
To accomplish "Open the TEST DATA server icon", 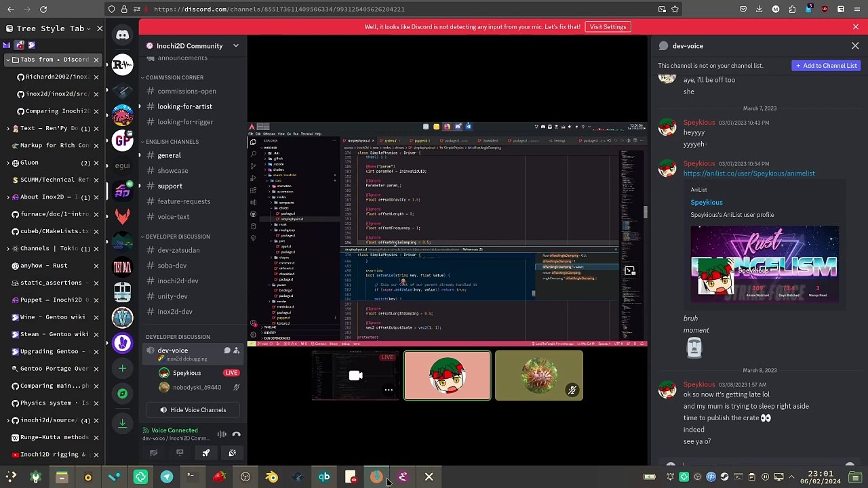I will 122,266.
